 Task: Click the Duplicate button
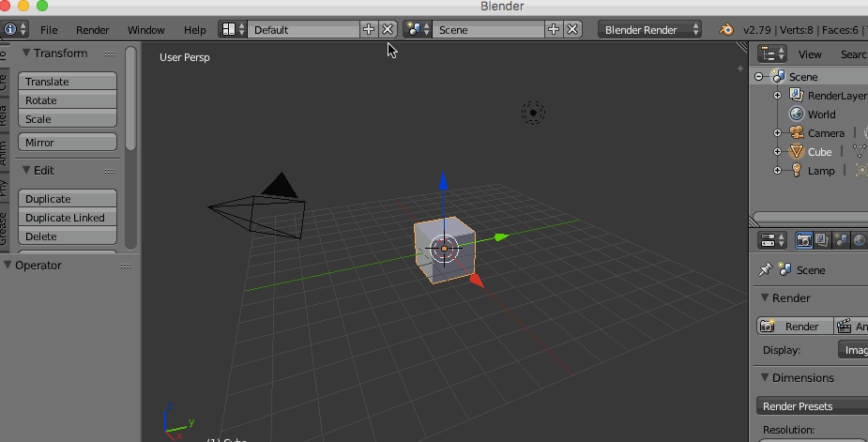pyautogui.click(x=68, y=199)
